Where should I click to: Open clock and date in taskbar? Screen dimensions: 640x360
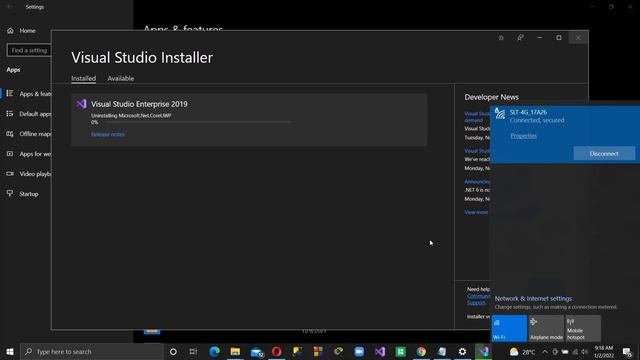click(x=604, y=352)
